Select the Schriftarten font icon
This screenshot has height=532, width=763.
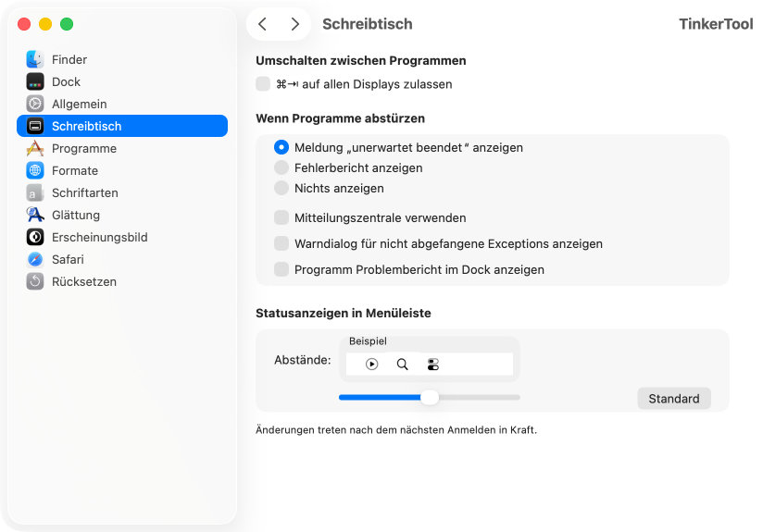(35, 192)
